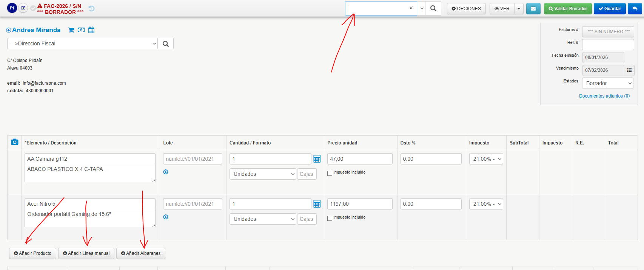Check impuesto incluido for Acer Nitro 5

(x=330, y=218)
